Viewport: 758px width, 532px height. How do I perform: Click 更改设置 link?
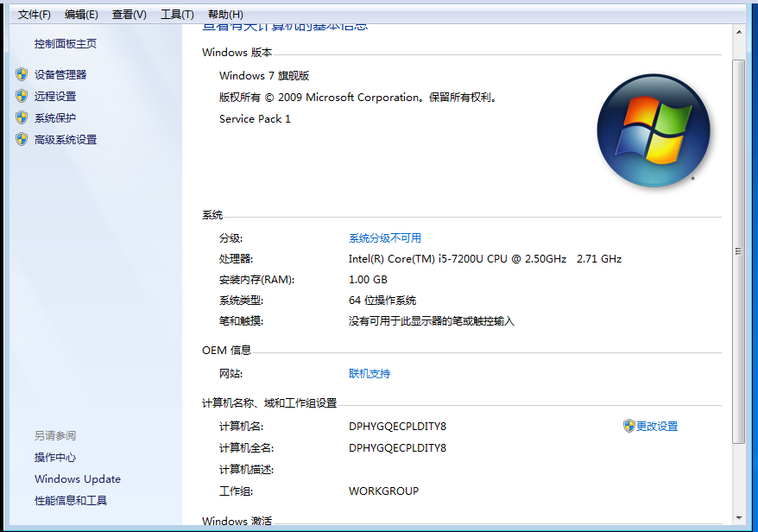656,426
